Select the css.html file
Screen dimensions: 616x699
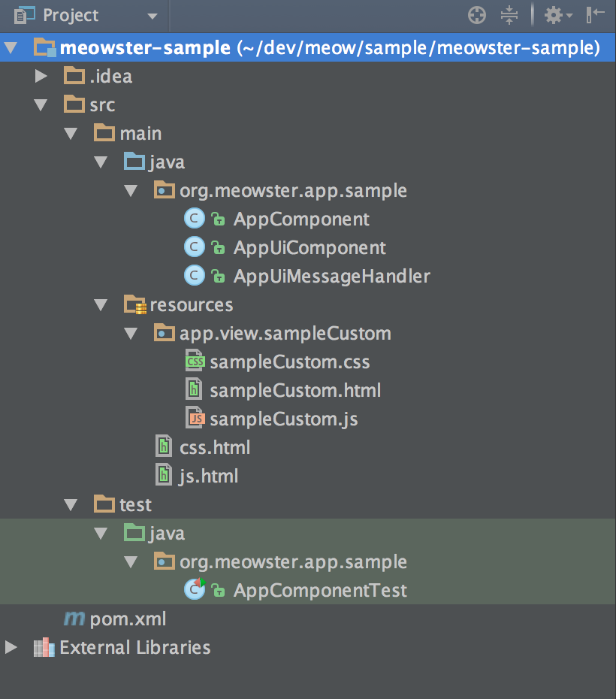tap(215, 448)
